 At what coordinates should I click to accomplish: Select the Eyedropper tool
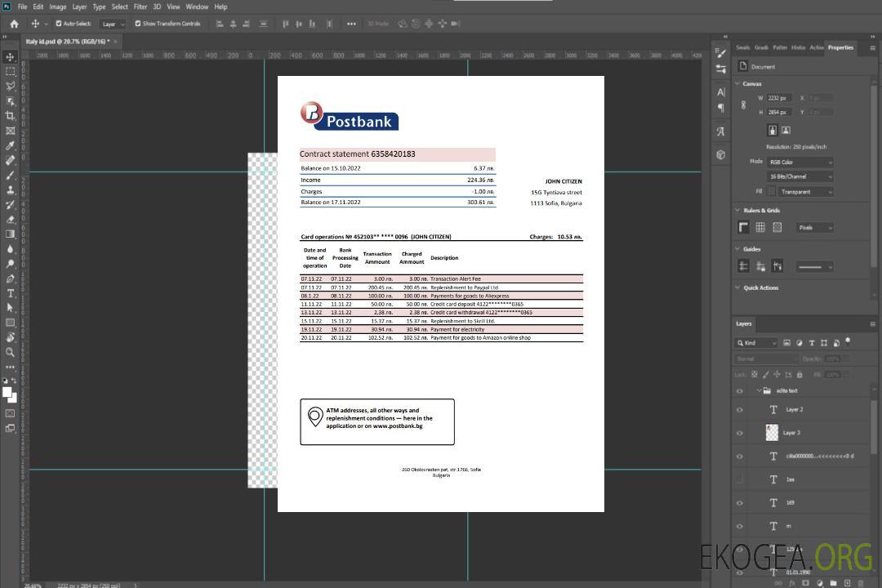coord(10,145)
